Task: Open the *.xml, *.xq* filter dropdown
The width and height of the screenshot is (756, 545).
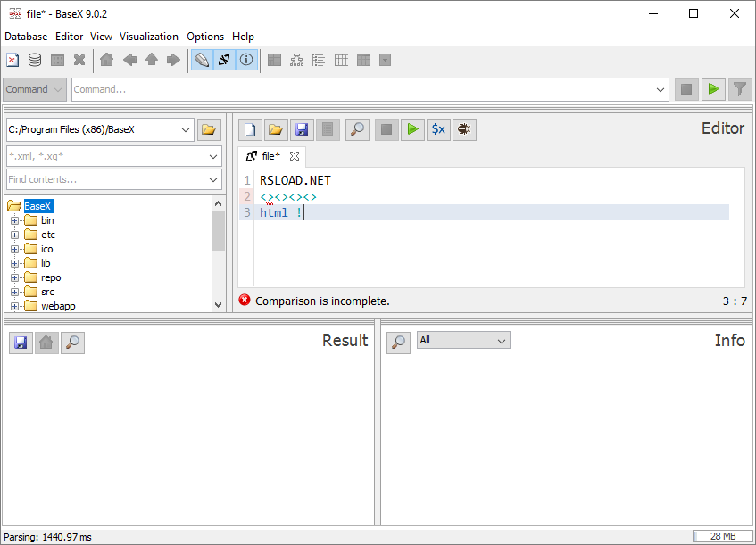Action: [113, 157]
